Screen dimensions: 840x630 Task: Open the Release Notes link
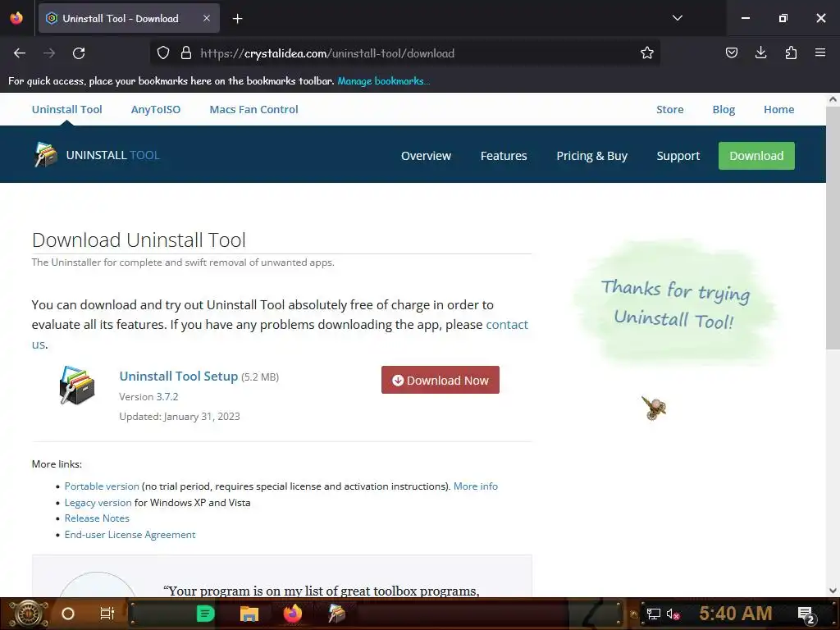pos(97,518)
